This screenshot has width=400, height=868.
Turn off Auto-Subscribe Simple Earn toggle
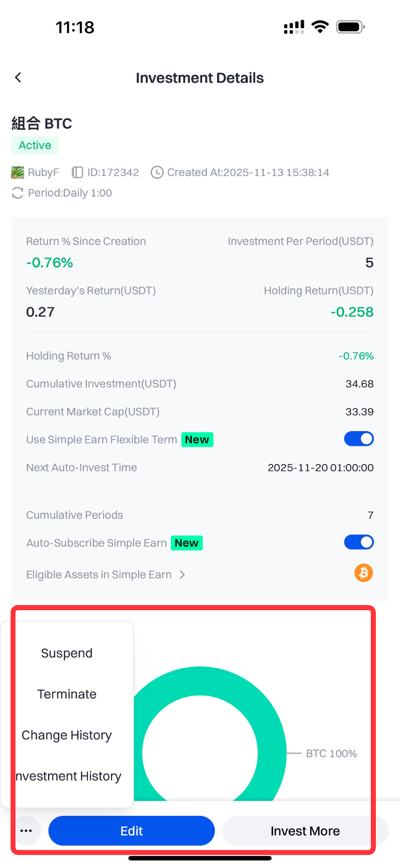(x=359, y=542)
